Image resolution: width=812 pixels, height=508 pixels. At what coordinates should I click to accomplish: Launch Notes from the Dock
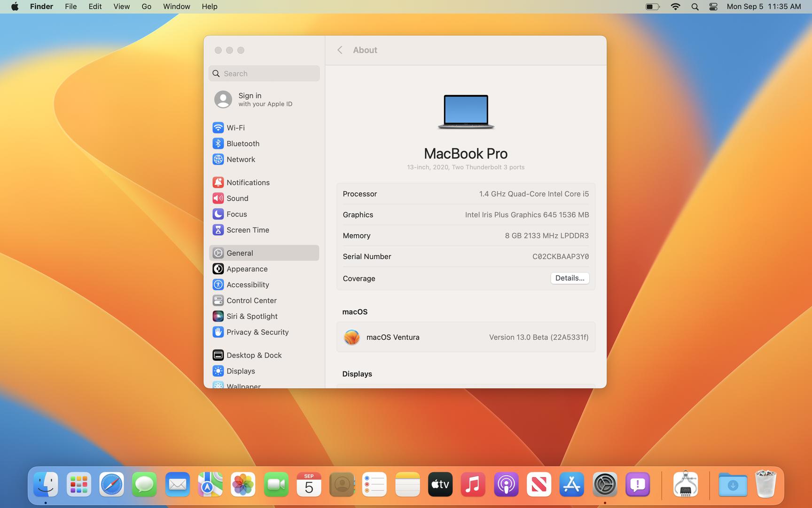[x=407, y=484]
